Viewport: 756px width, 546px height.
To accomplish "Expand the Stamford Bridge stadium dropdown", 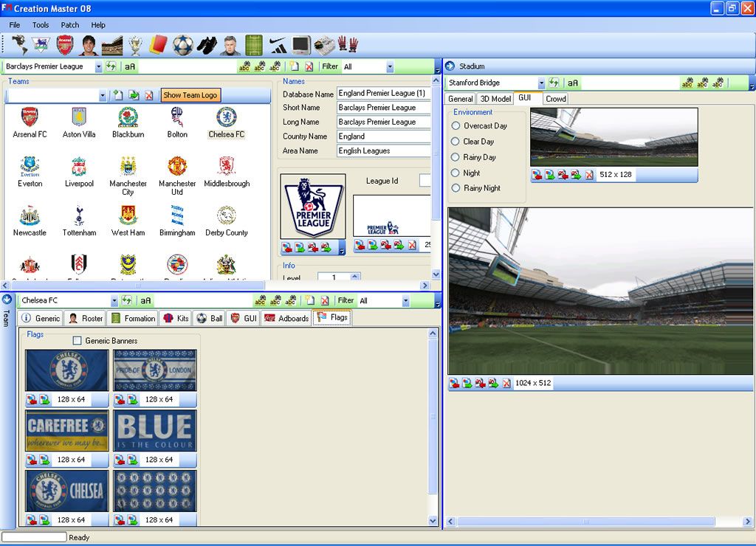I will pyautogui.click(x=541, y=83).
